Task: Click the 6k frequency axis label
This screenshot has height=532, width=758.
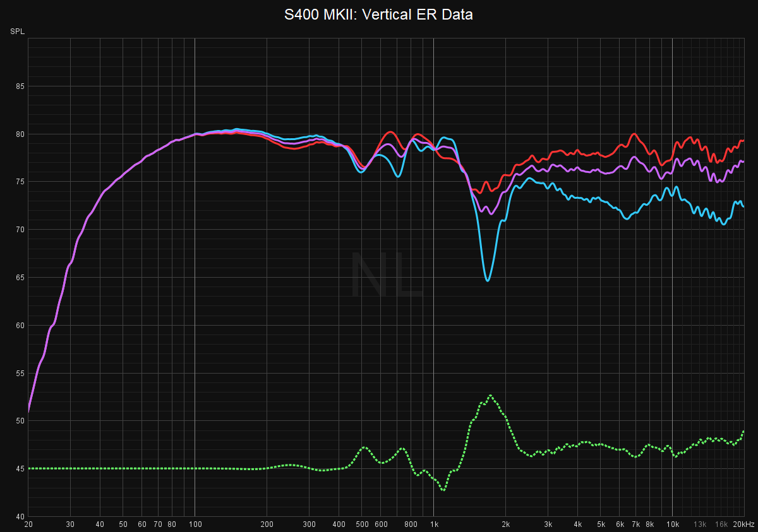Action: pyautogui.click(x=620, y=524)
